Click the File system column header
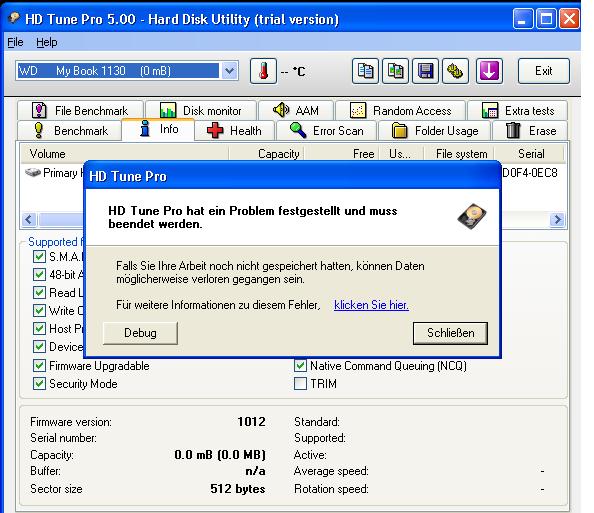594x513 pixels. click(459, 154)
